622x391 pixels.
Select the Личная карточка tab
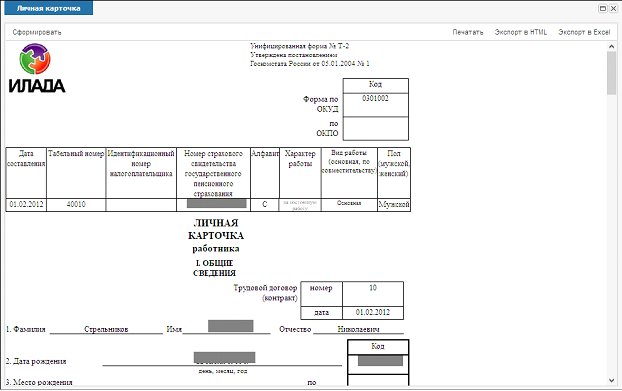49,8
